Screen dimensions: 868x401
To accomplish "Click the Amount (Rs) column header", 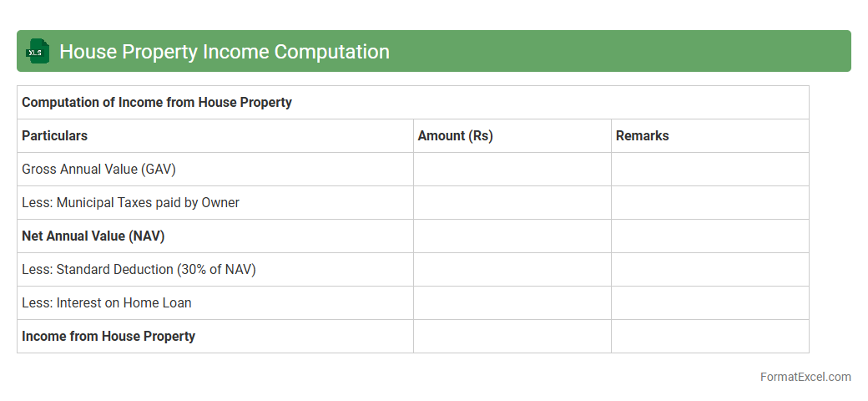I will click(456, 136).
